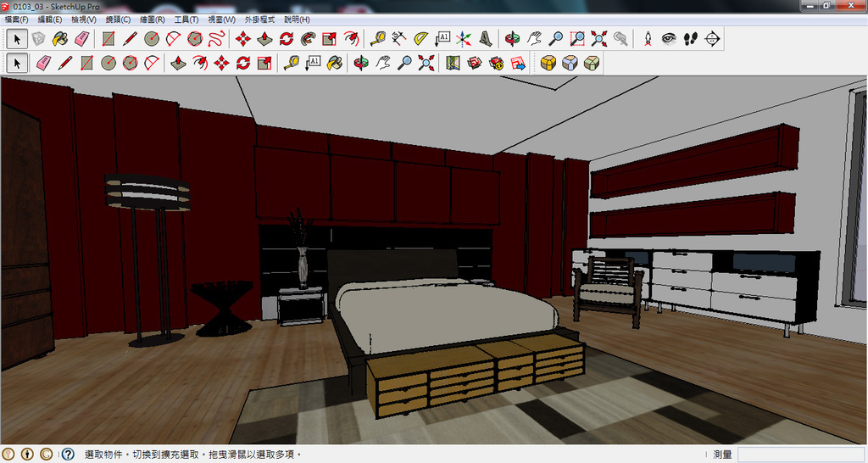Click Zoom Extents in the top toolbar row
The height and width of the screenshot is (463, 868).
coord(599,39)
